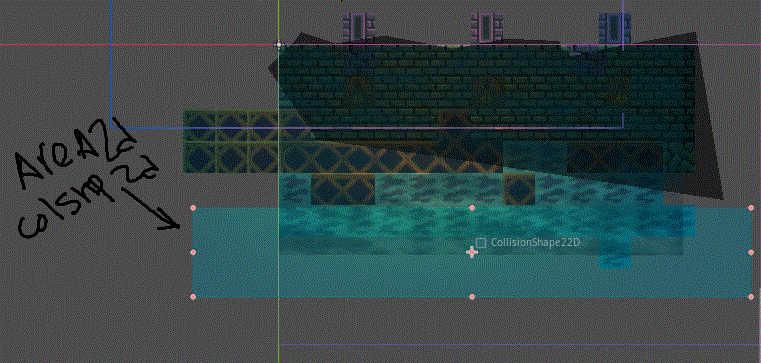Image resolution: width=761 pixels, height=363 pixels.
Task: Select the right purple window sprite
Action: pyautogui.click(x=614, y=27)
